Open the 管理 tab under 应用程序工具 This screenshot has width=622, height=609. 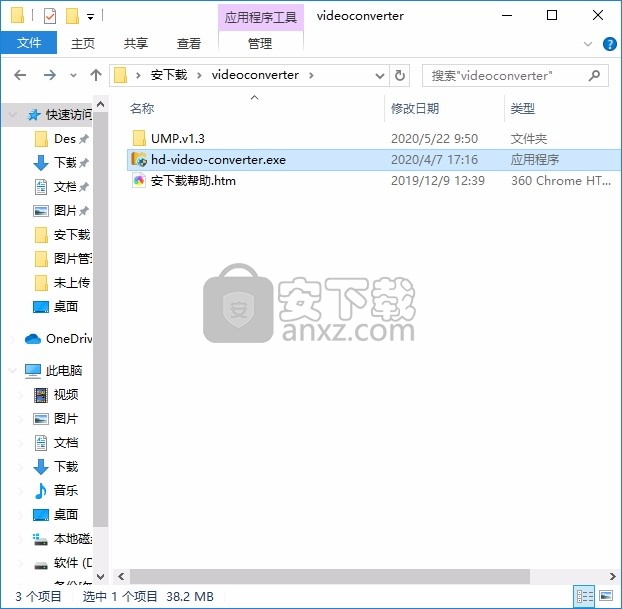coord(260,43)
